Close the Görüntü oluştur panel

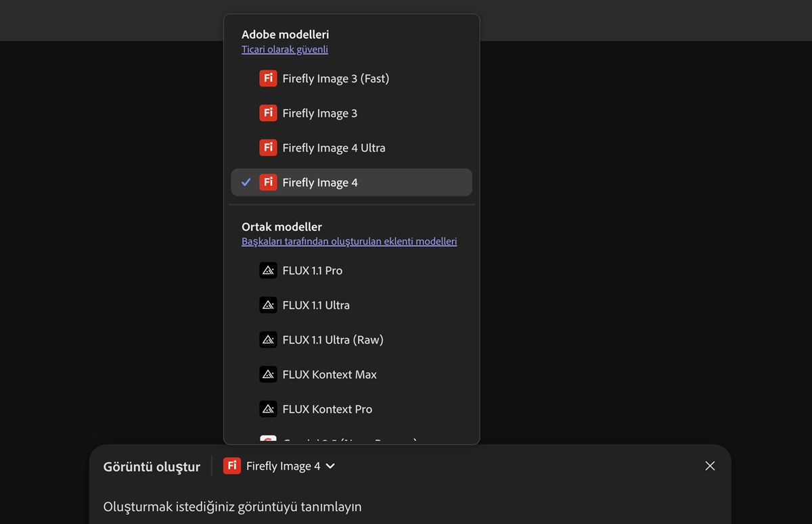point(710,466)
